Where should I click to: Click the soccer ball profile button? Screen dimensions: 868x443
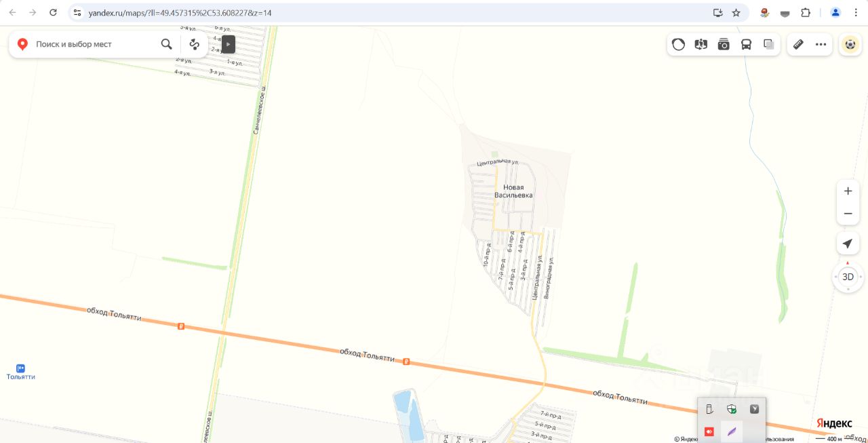(850, 44)
